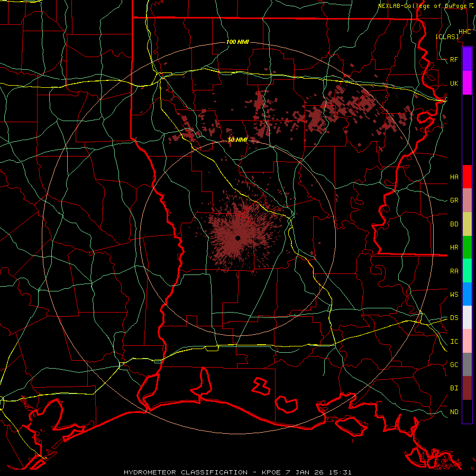Click the BI brown legend swatch
The height and width of the screenshot is (476, 476).
[467, 388]
